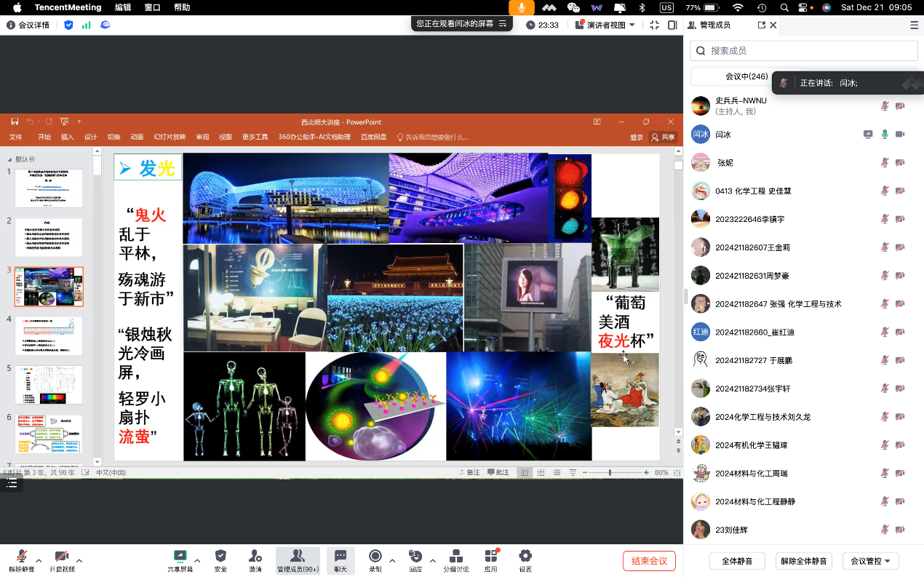Open the 会议管控 dropdown menu
The width and height of the screenshot is (924, 577).
pyautogui.click(x=870, y=561)
